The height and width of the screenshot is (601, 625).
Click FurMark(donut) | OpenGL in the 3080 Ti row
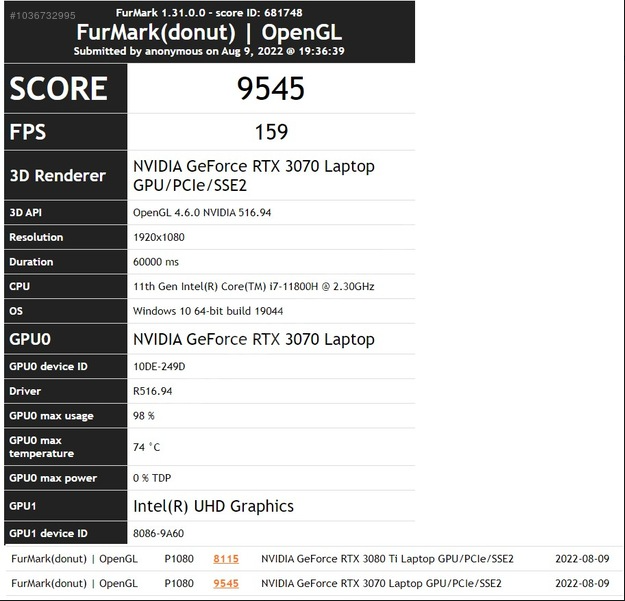pos(75,559)
